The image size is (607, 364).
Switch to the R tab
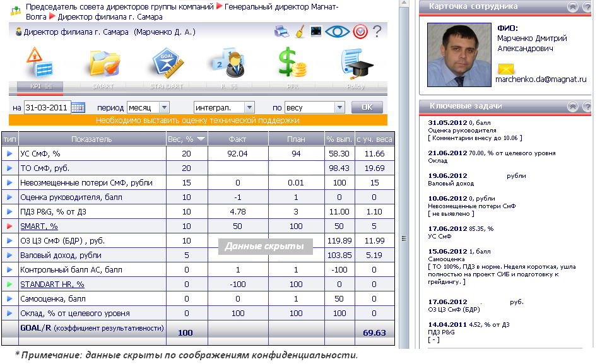[x=229, y=86]
